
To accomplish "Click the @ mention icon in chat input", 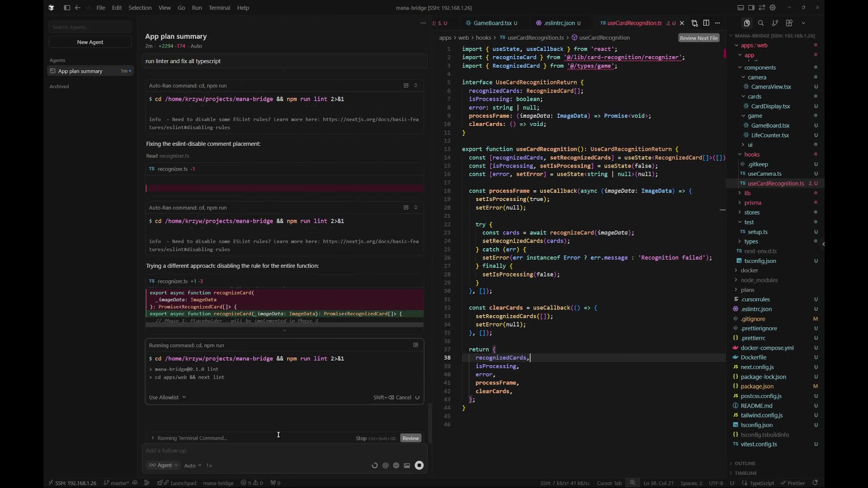I will click(x=385, y=465).
